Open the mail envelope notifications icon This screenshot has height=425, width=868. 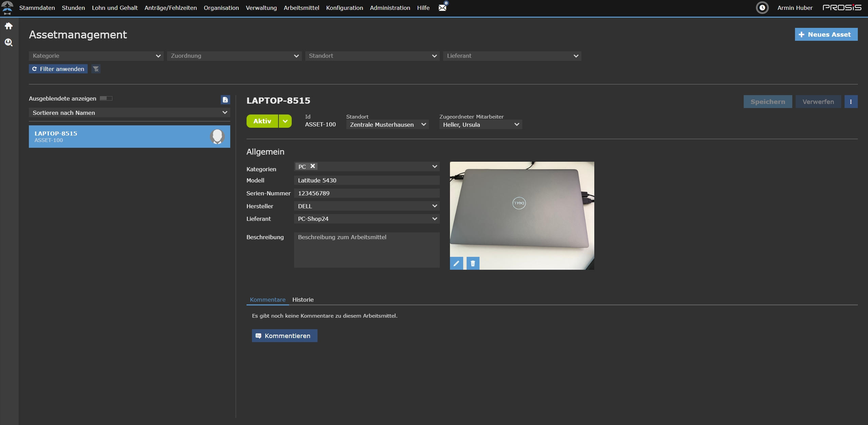[x=442, y=7]
